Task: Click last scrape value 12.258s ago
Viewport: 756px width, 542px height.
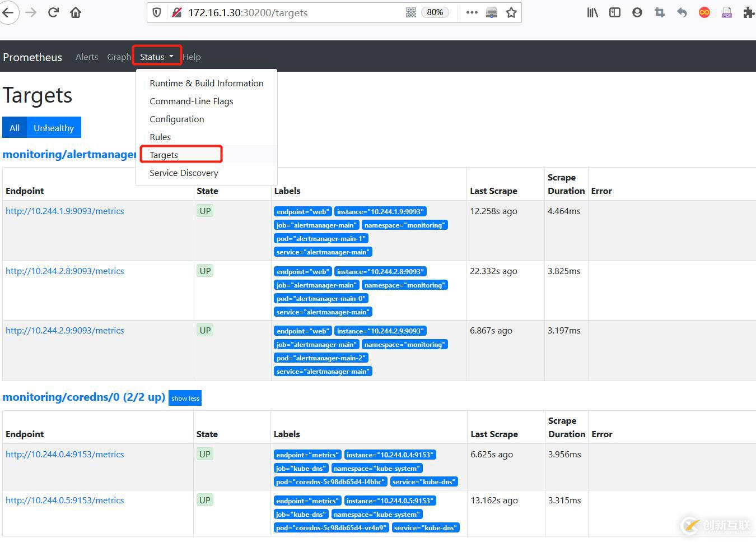Action: (x=493, y=211)
